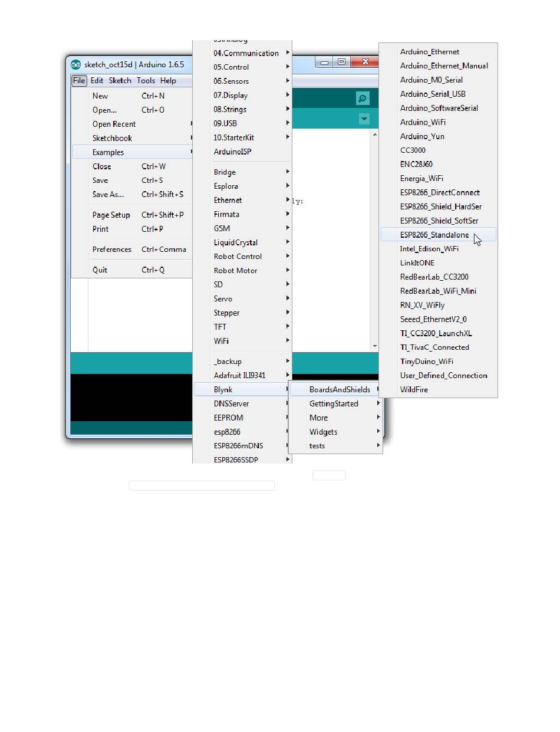Expand 10.StarterKit examples
Screen dimensions: 560x732
tap(243, 137)
